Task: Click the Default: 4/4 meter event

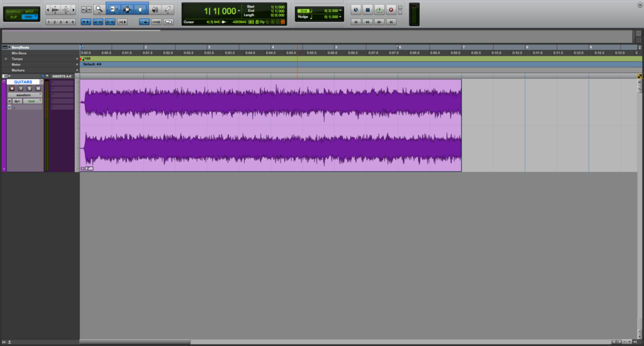Action: pyautogui.click(x=92, y=65)
